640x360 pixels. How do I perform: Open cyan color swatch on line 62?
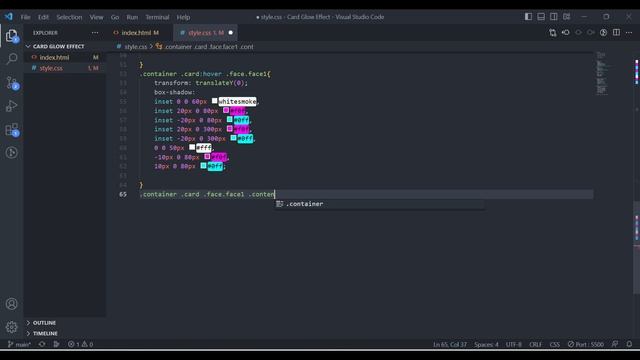coord(203,166)
